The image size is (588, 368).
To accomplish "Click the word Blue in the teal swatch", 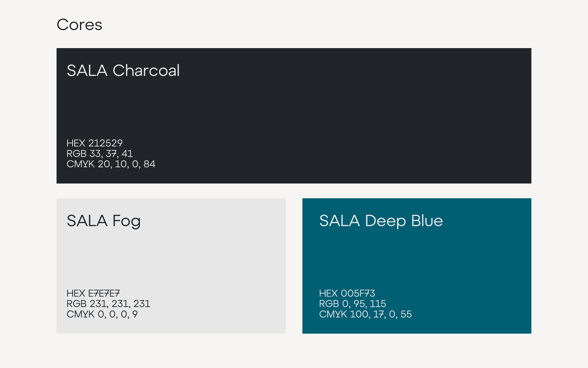I will coord(427,221).
